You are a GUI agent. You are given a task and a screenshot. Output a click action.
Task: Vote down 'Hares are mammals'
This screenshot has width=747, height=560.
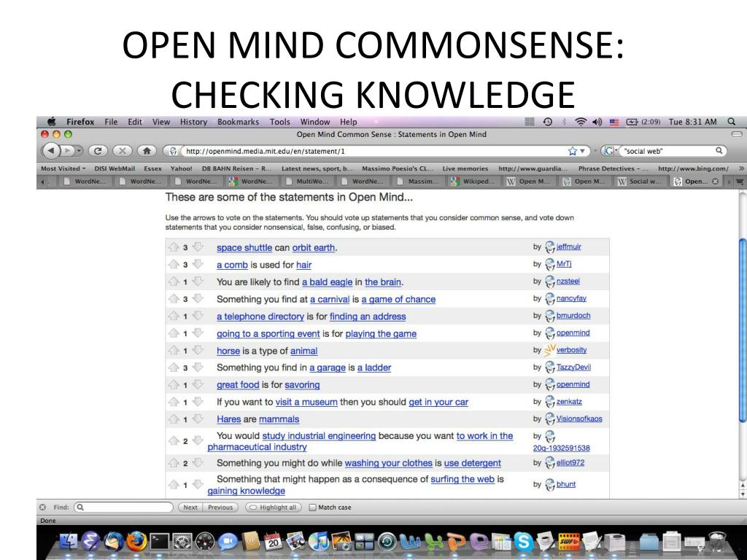[x=198, y=419]
